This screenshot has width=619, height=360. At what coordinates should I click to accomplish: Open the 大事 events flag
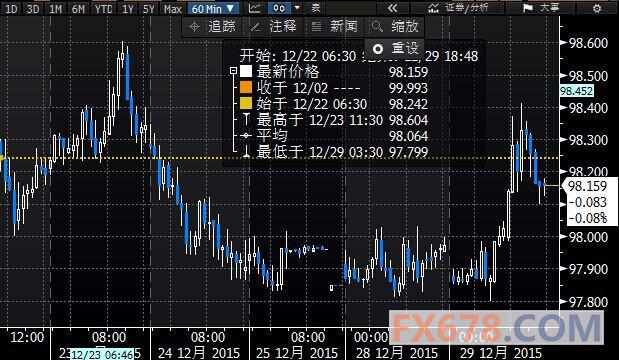(x=542, y=8)
